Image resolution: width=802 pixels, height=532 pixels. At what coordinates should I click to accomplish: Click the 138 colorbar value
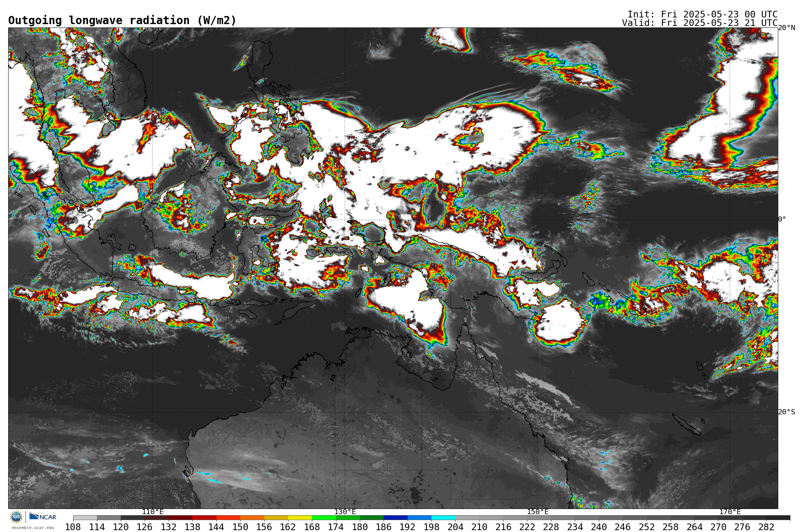[x=192, y=527]
